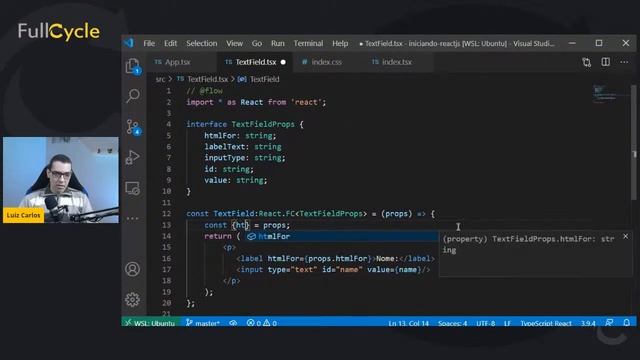Image resolution: width=640 pixels, height=360 pixels.
Task: Close the suggestion details popup
Action: (x=625, y=236)
